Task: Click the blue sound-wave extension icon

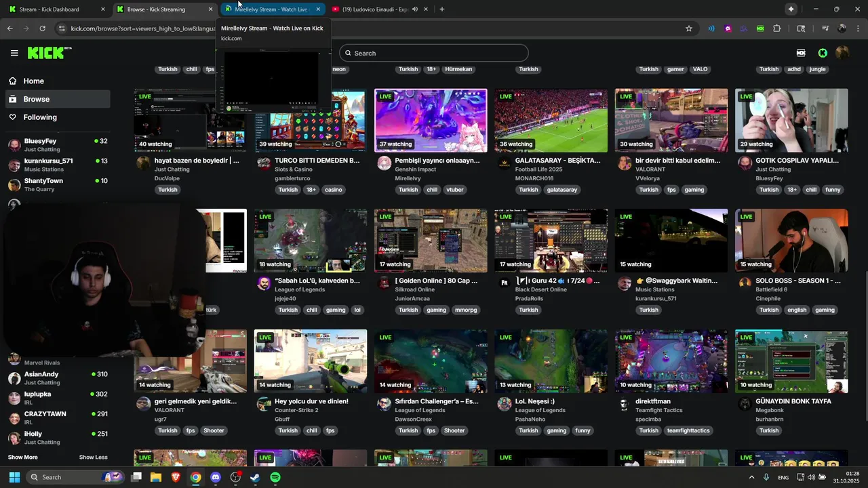Action: coord(711,28)
